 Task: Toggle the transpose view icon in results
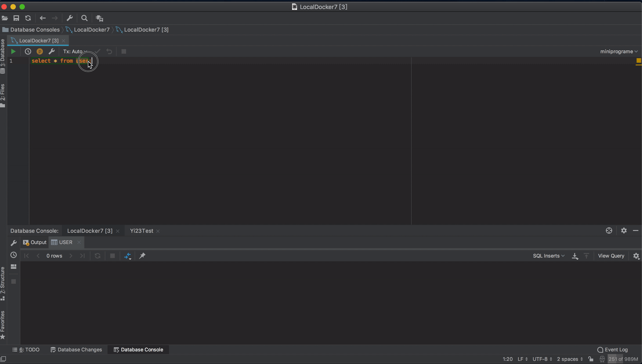pyautogui.click(x=127, y=256)
